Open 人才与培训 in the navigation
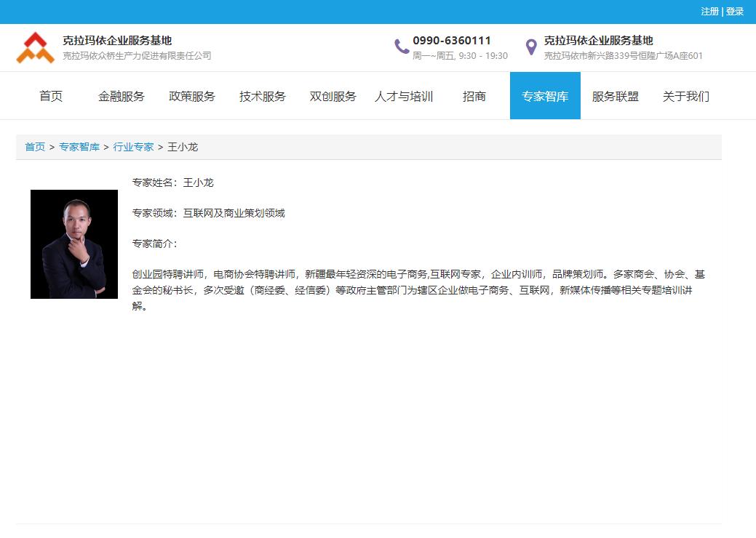756x538 pixels. 404,96
